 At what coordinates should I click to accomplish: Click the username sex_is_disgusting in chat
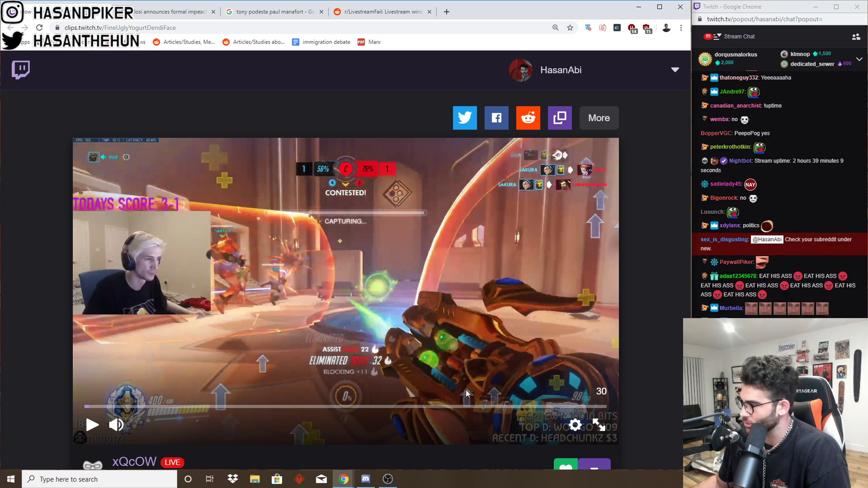724,240
